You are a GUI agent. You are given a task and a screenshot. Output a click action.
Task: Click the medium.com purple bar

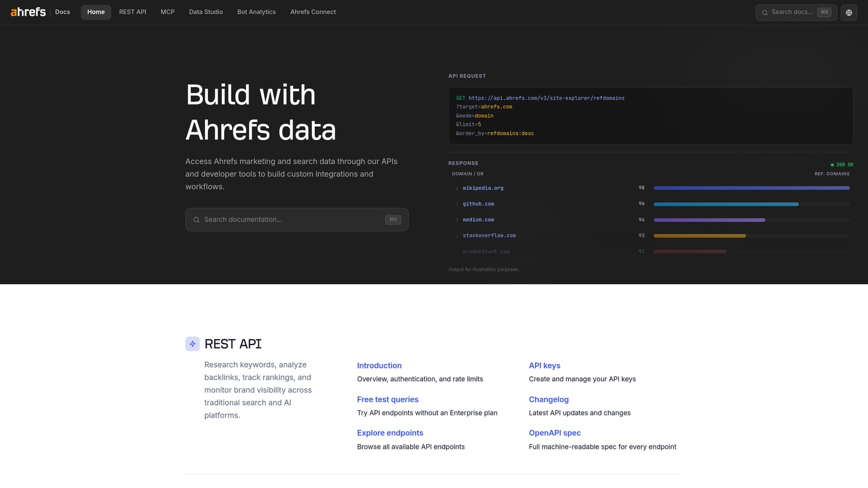point(710,220)
